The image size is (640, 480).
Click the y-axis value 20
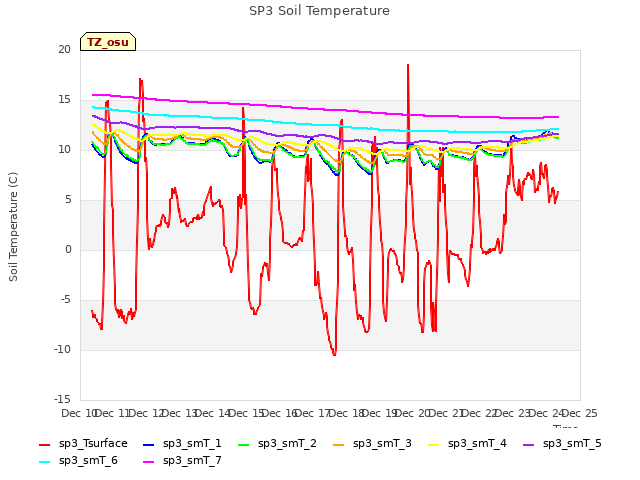[x=64, y=49]
